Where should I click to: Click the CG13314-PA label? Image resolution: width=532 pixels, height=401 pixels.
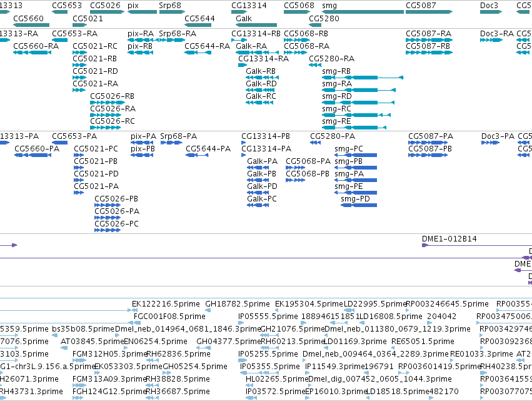[x=266, y=149]
